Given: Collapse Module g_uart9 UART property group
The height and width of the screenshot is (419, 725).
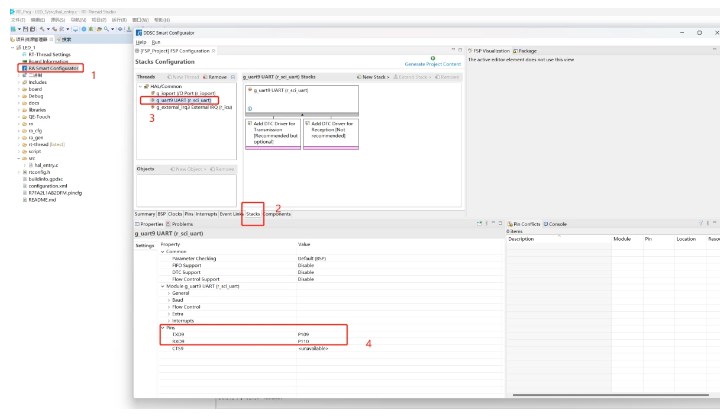Looking at the screenshot, I should [x=163, y=286].
